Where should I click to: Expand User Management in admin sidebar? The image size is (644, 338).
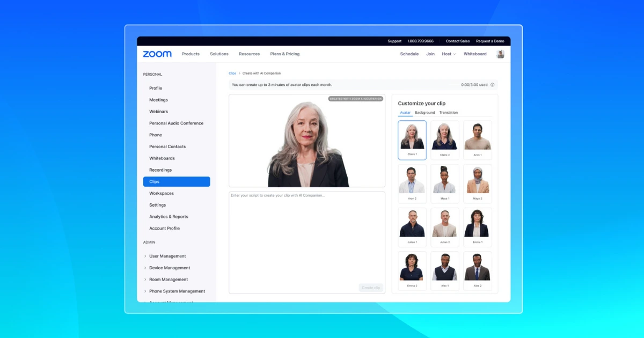(167, 256)
